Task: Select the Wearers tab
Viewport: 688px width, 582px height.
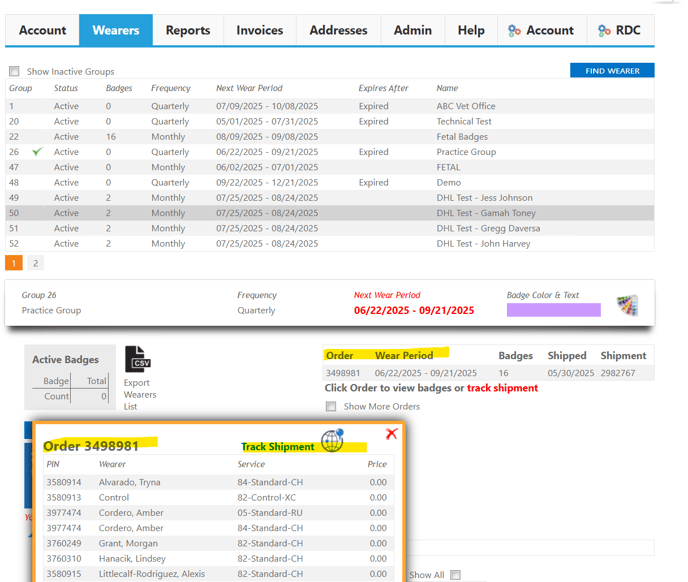Action: [116, 30]
